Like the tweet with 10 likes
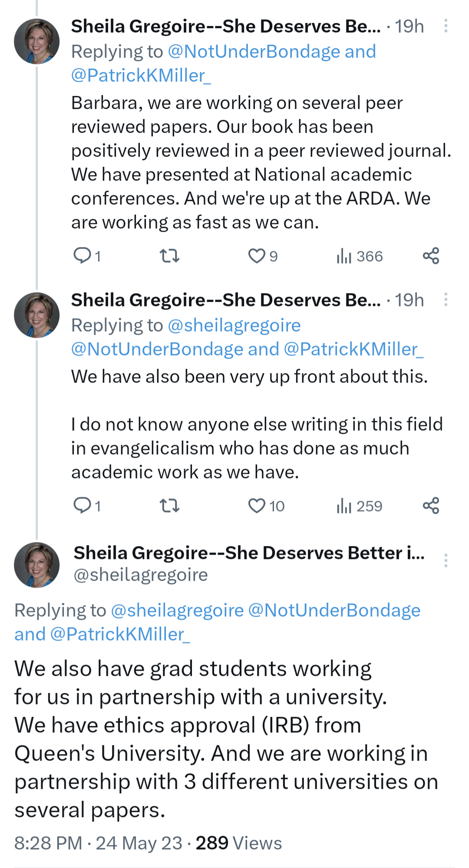 257,506
